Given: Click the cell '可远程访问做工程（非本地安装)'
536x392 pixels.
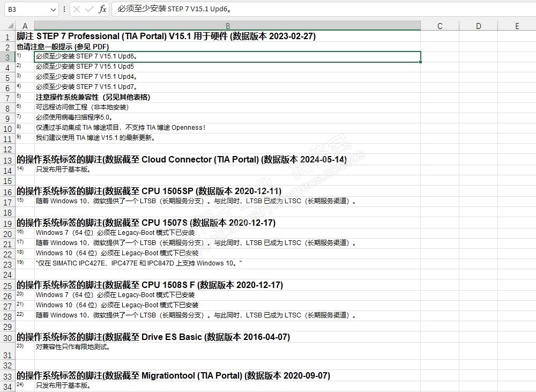Looking at the screenshot, I should coord(227,107).
